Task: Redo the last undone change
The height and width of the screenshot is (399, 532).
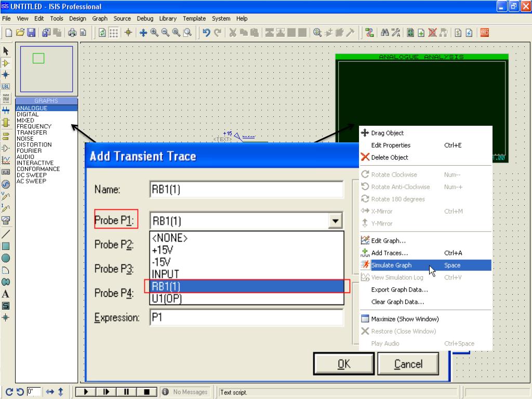Action: tap(218, 33)
